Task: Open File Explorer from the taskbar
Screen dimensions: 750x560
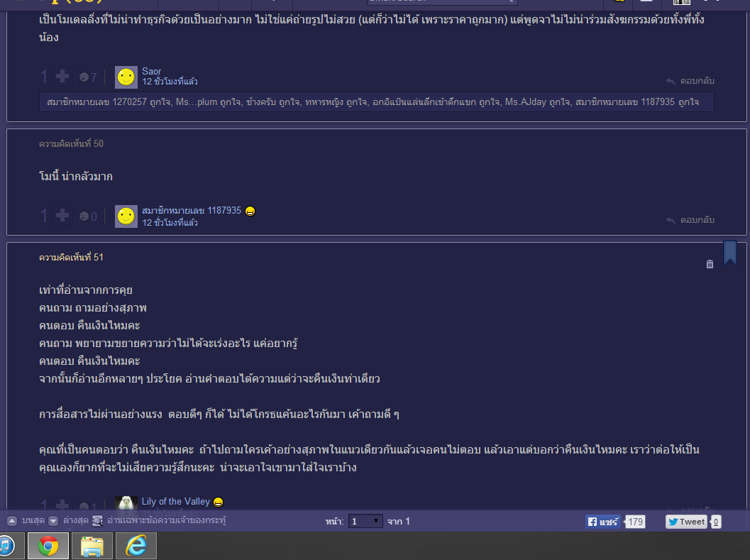Action: coord(92,546)
